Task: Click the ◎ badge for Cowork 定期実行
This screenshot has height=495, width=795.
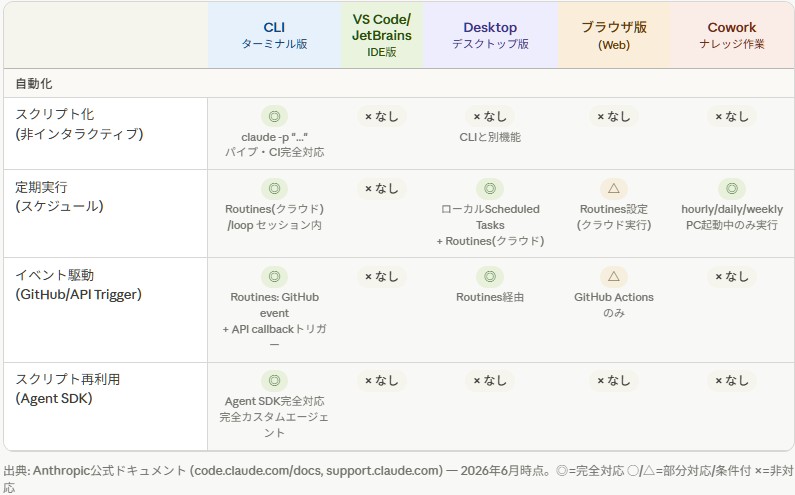Action: pyautogui.click(x=732, y=189)
